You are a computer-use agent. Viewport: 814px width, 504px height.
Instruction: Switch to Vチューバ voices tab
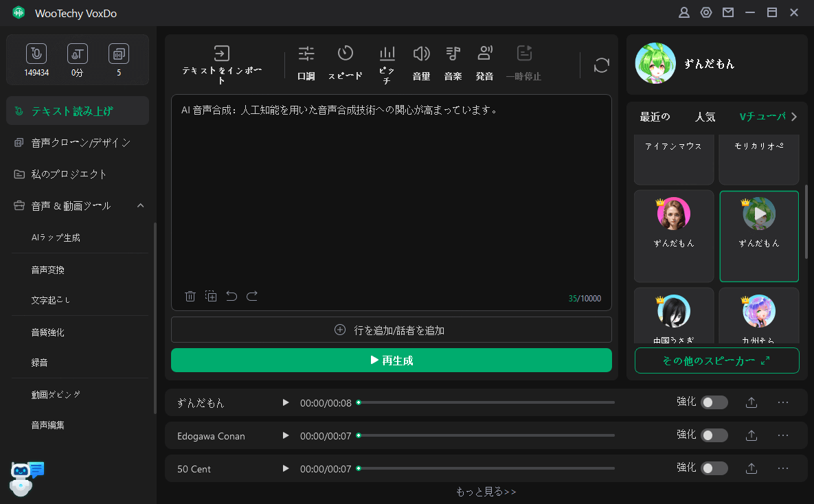pos(762,117)
